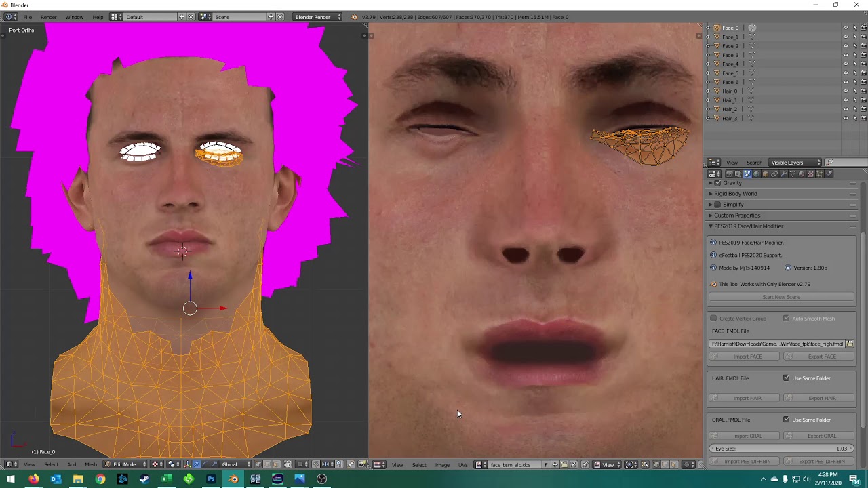Open the top bar Render menu
The height and width of the screenshot is (488, 868).
tap(49, 17)
